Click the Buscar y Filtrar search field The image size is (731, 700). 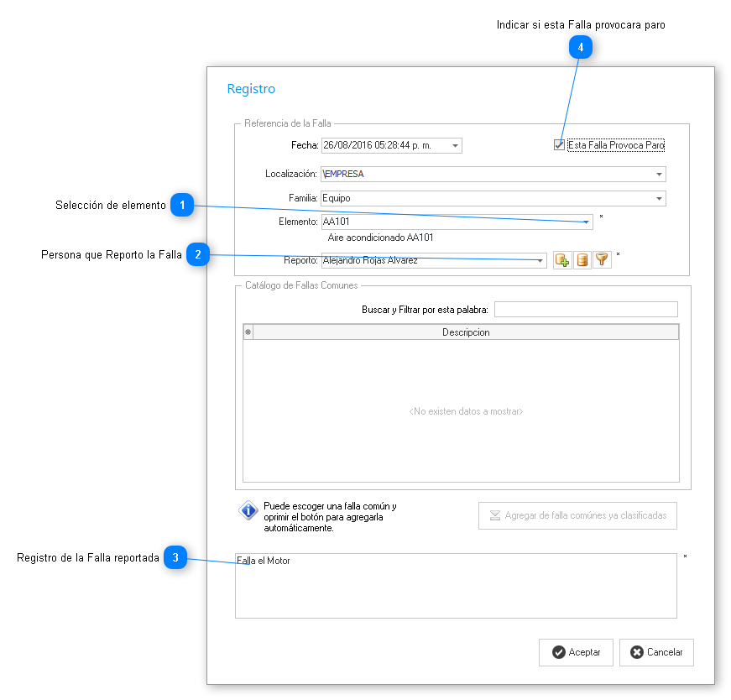[x=585, y=310]
